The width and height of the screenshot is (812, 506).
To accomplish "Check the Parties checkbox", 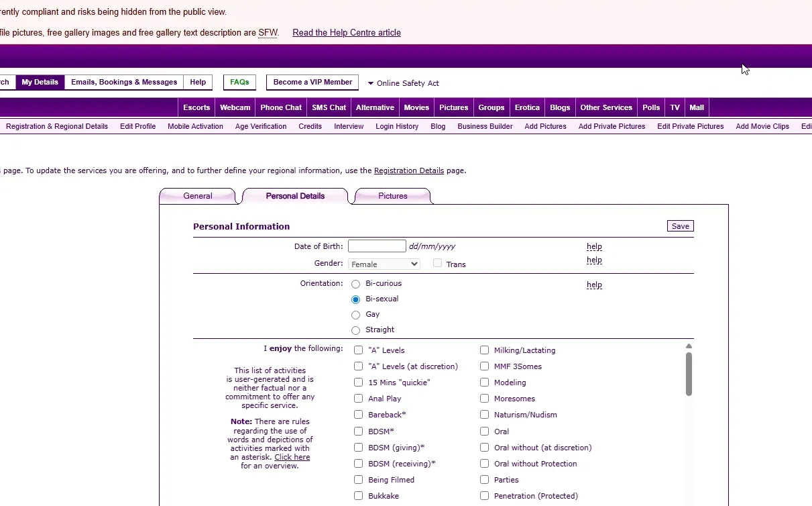I will [484, 480].
